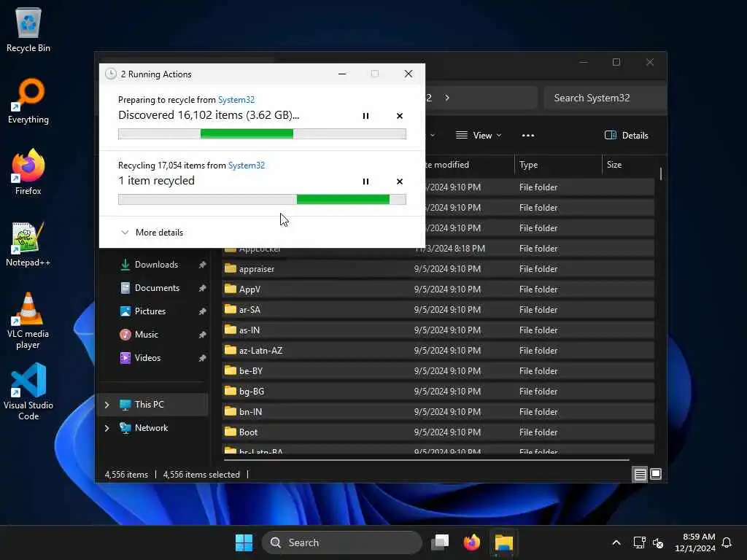Click System32 link in recycling items line

tap(247, 166)
